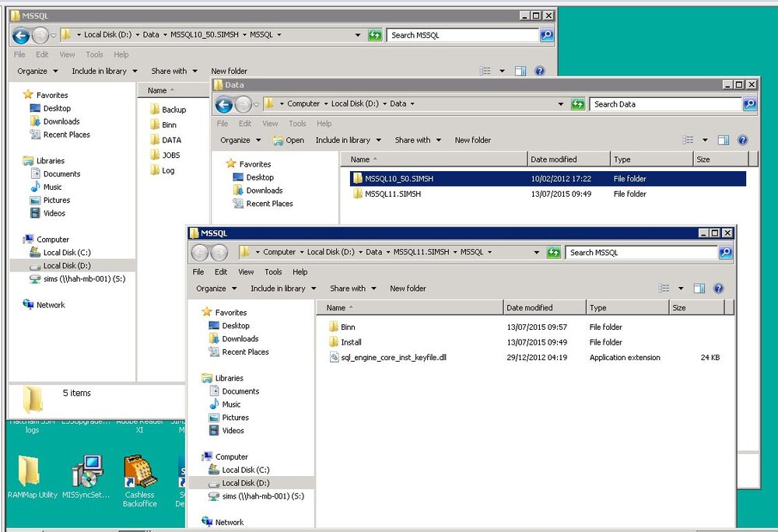Click New folder in rear MSSQL window

(230, 72)
